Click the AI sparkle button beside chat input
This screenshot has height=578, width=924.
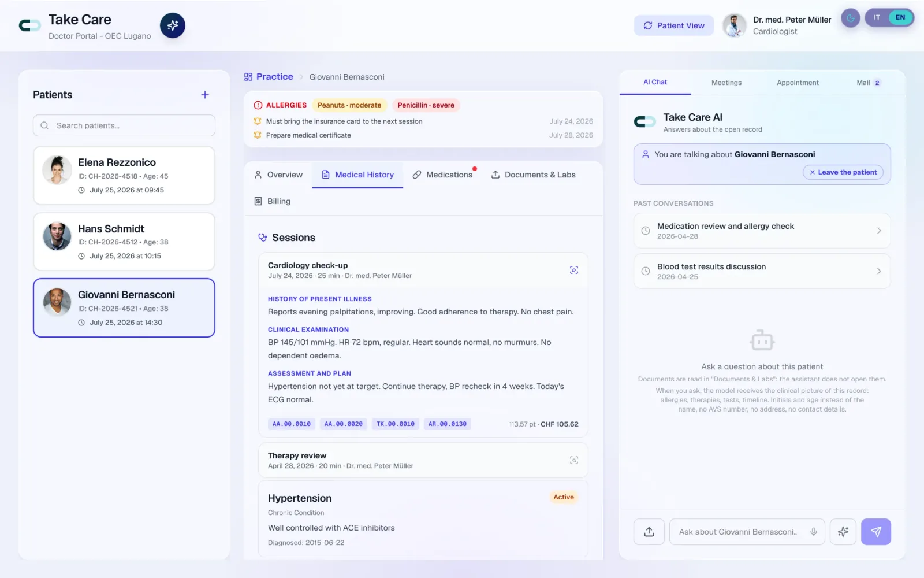(x=843, y=532)
